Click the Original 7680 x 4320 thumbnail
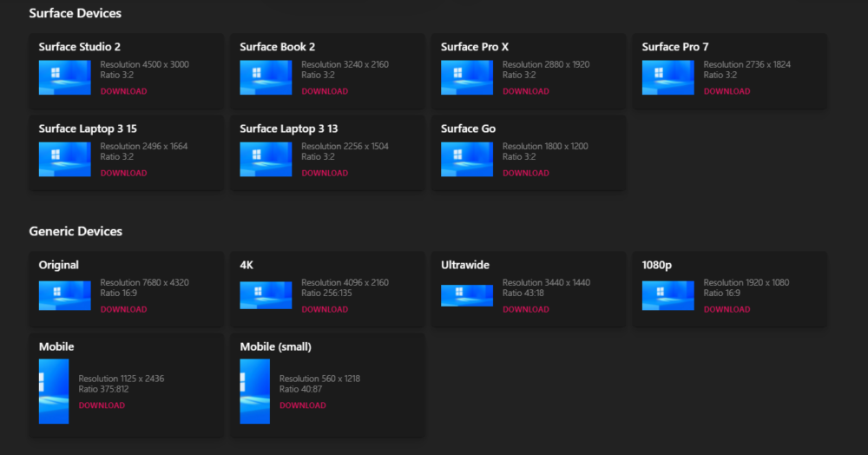This screenshot has height=455, width=868. pyautogui.click(x=65, y=295)
